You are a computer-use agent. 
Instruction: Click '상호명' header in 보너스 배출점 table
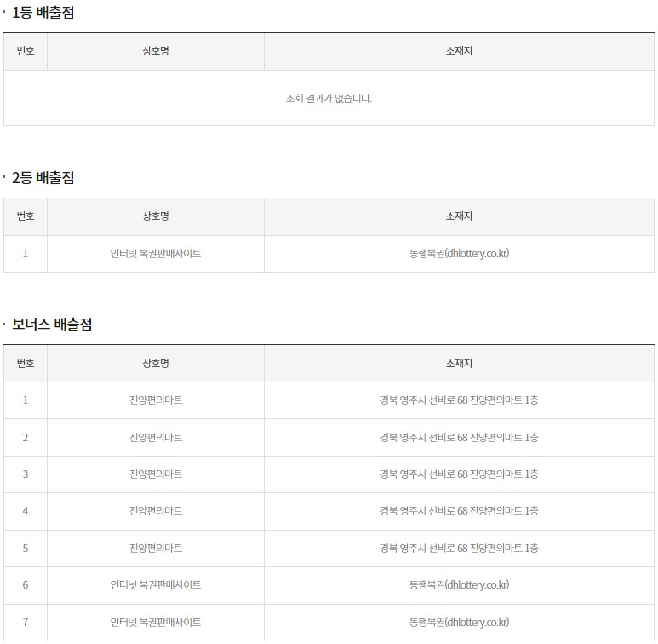(156, 364)
